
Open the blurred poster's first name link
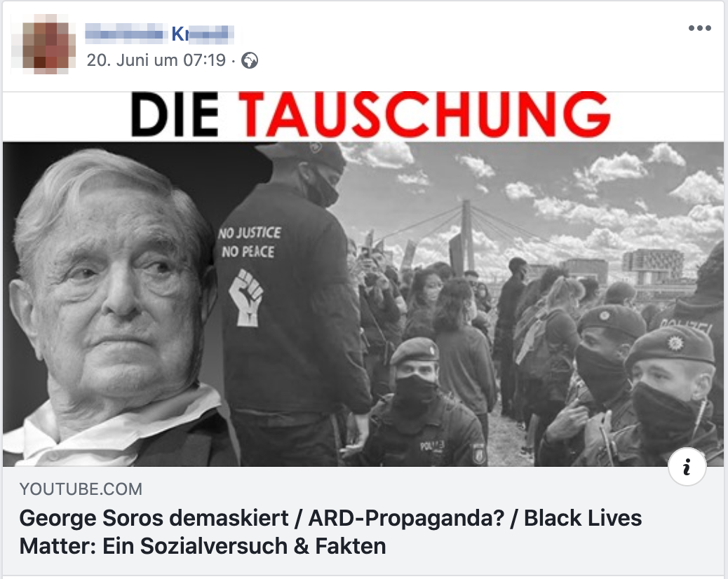126,34
